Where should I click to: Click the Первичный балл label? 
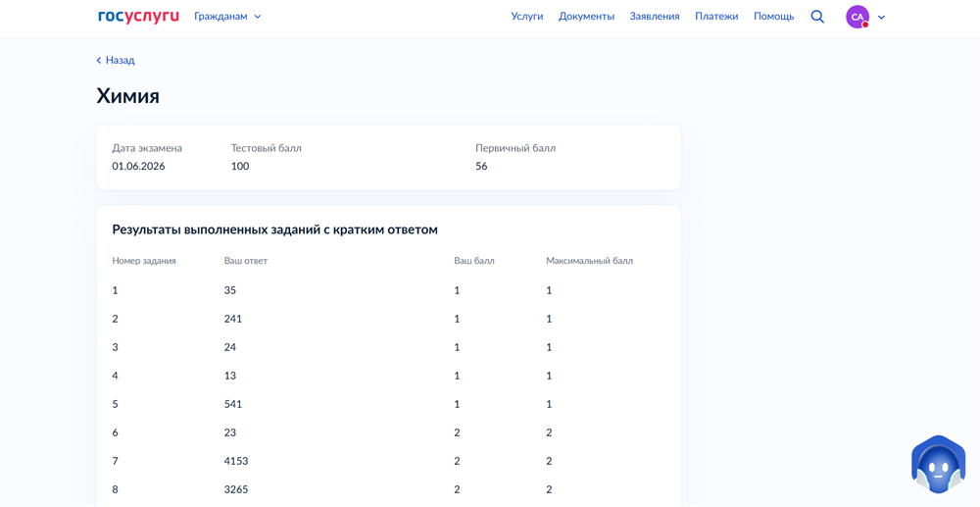pyautogui.click(x=515, y=148)
